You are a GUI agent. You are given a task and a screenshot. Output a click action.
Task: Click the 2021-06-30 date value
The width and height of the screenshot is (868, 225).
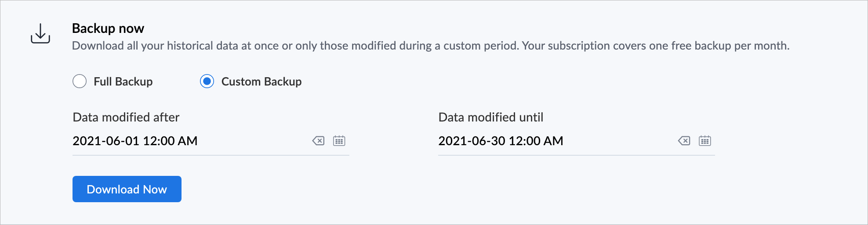pyautogui.click(x=472, y=141)
